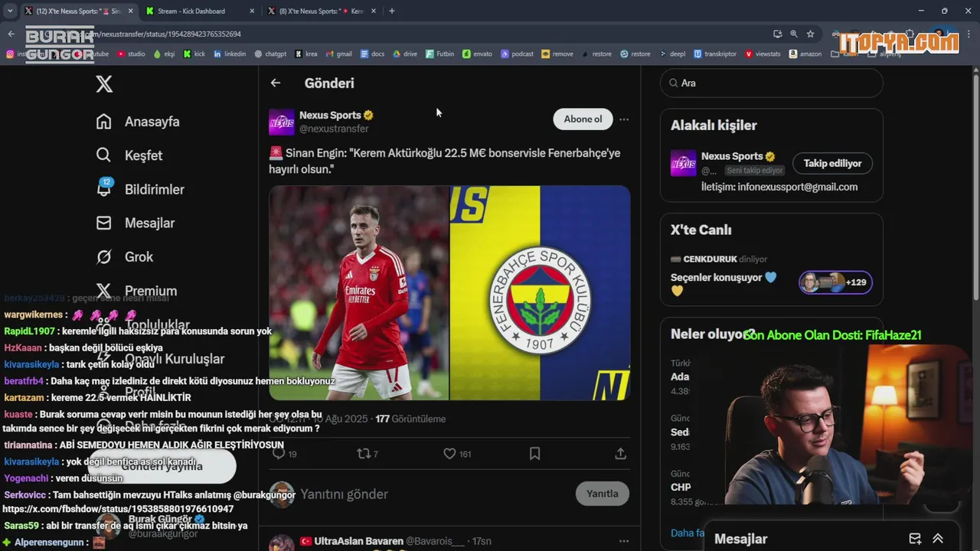The height and width of the screenshot is (551, 980).
Task: Open the deepl bookmark
Action: click(x=672, y=54)
